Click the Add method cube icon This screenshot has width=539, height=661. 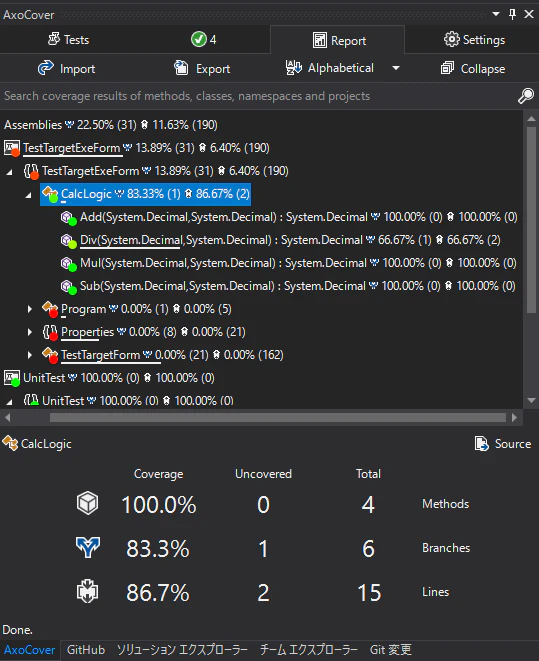coord(69,218)
